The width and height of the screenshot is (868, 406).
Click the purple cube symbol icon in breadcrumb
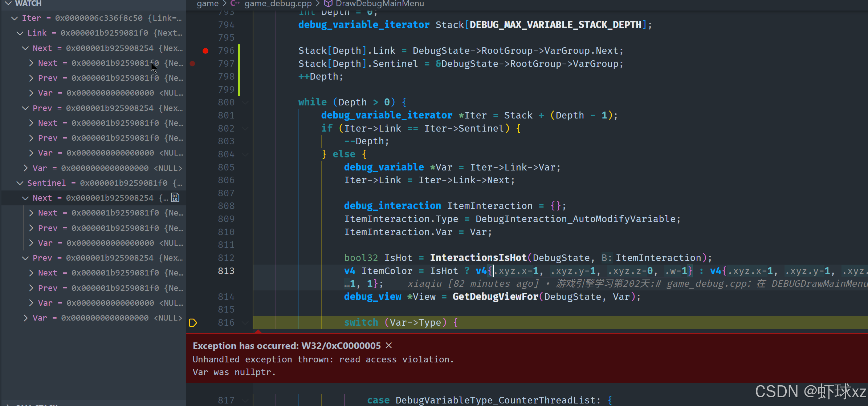tap(328, 4)
